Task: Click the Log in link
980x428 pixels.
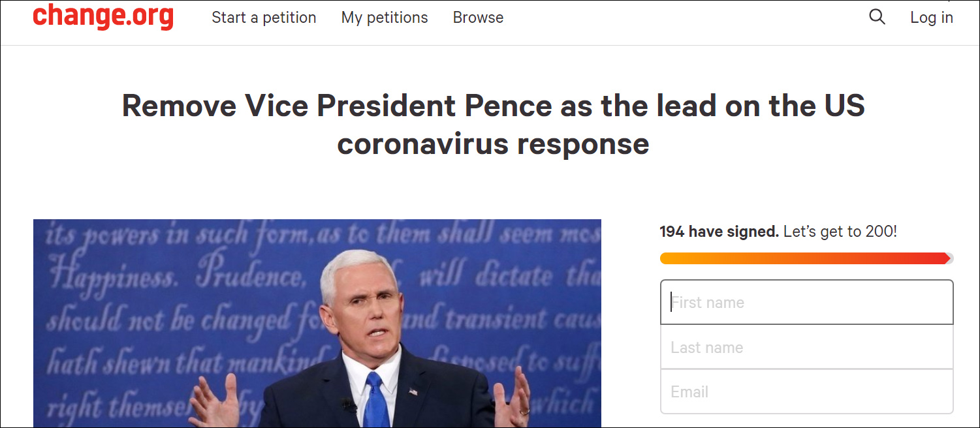Action: 932,18
